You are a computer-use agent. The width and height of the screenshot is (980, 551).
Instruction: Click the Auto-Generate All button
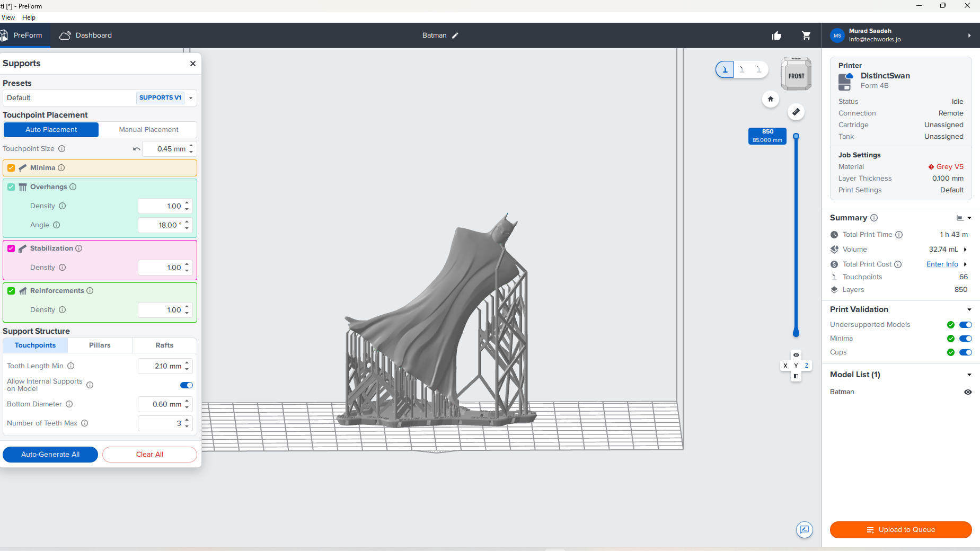pyautogui.click(x=50, y=455)
